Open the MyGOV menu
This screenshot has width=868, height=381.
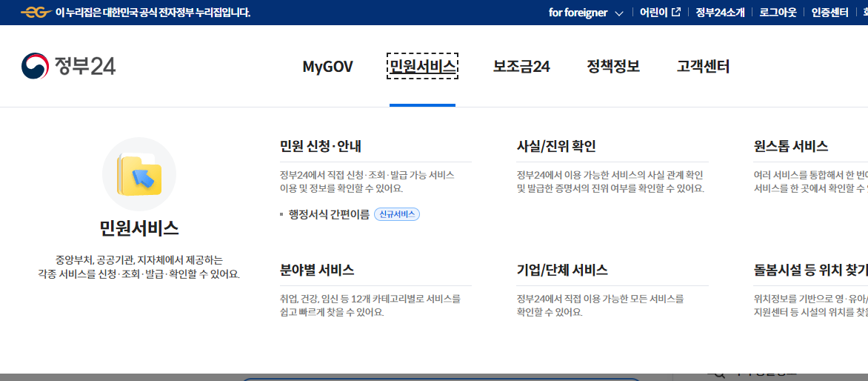(x=327, y=67)
